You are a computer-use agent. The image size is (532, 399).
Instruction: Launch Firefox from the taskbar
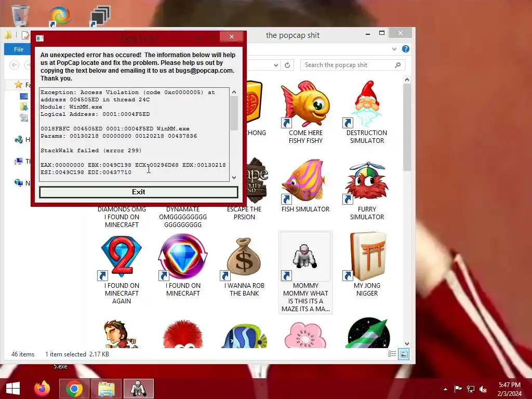(42, 389)
